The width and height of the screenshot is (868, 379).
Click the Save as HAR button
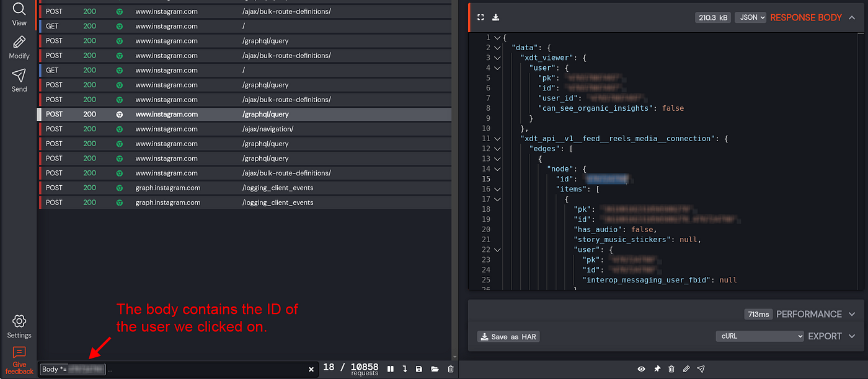[508, 336]
